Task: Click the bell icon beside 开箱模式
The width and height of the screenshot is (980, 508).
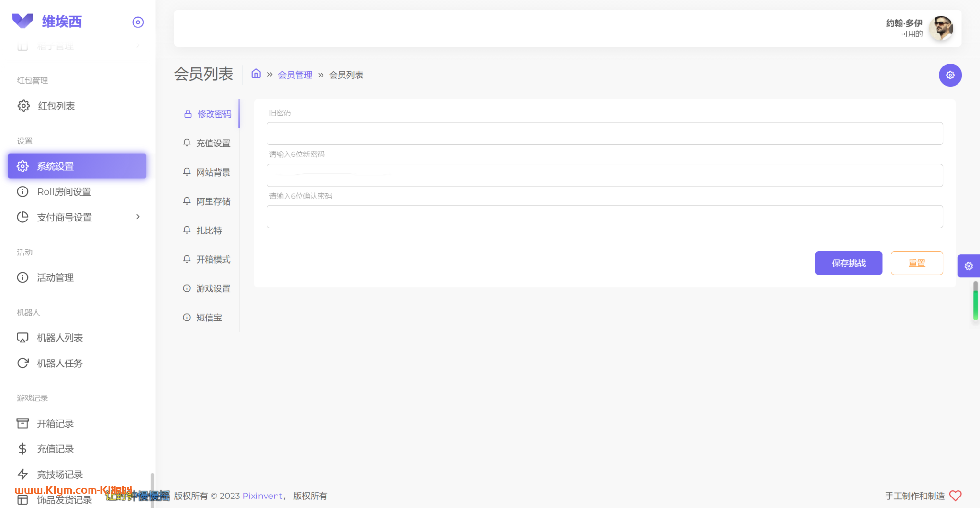Action: [187, 259]
